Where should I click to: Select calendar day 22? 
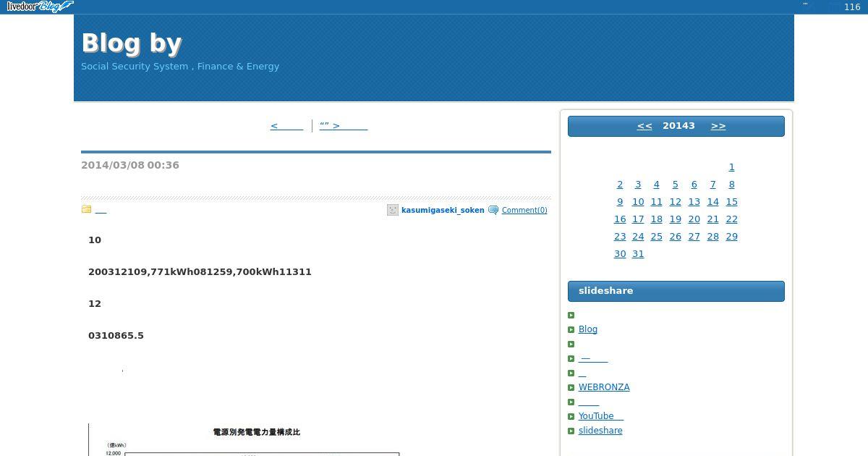pyautogui.click(x=731, y=219)
